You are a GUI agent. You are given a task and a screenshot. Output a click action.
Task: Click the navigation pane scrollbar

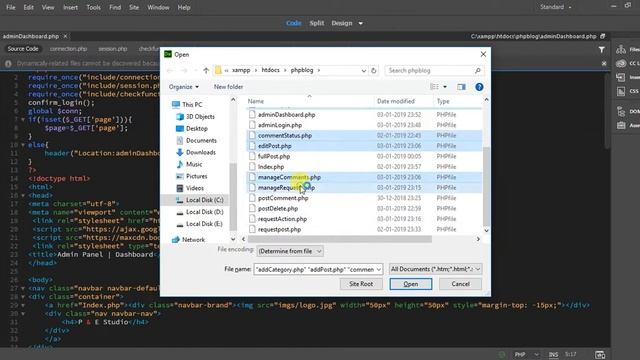pyautogui.click(x=233, y=196)
